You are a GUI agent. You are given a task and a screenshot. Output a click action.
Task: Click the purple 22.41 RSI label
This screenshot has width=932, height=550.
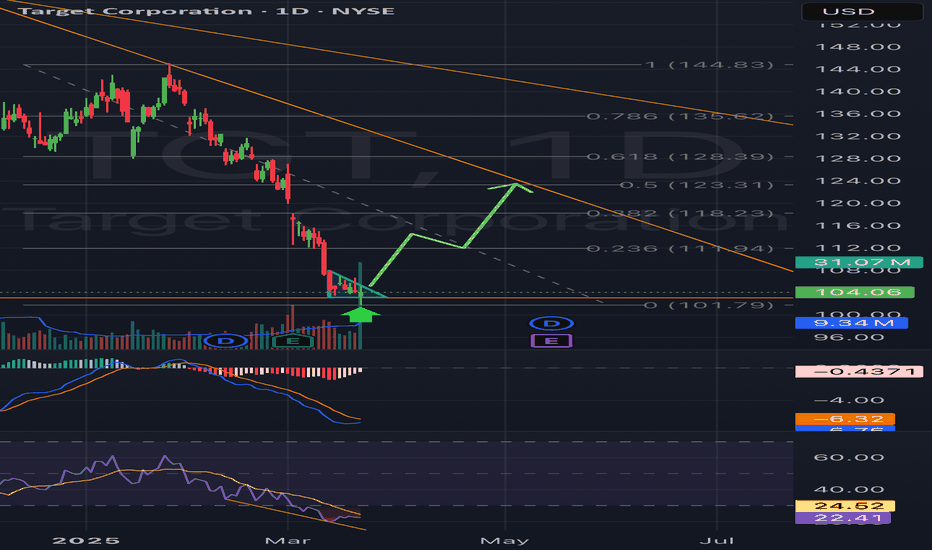(842, 518)
